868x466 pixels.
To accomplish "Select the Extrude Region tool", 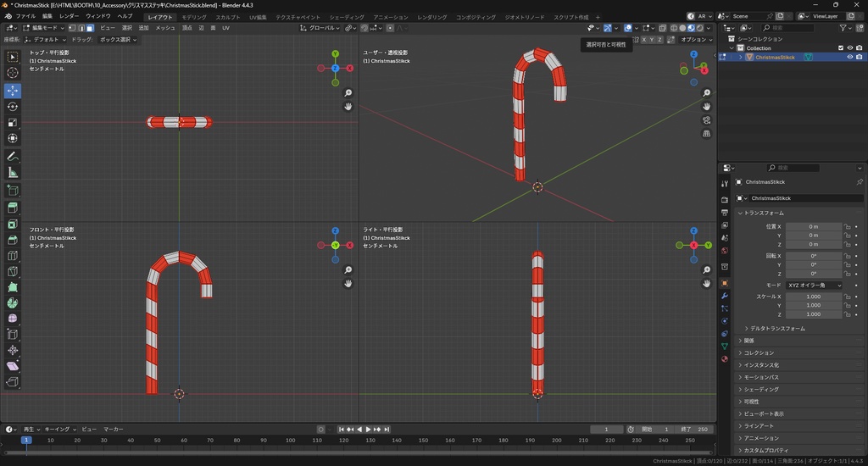I will pyautogui.click(x=12, y=208).
